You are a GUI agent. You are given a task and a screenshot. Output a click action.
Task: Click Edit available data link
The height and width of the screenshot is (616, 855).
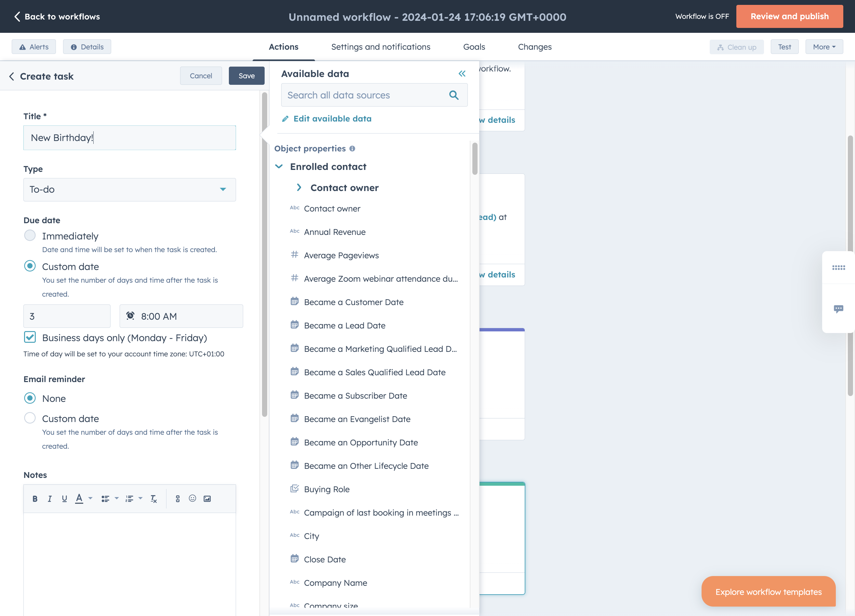click(327, 119)
